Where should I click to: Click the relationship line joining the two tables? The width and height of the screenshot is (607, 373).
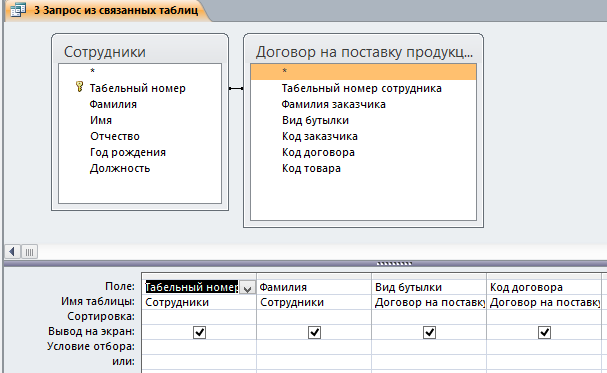pos(236,89)
